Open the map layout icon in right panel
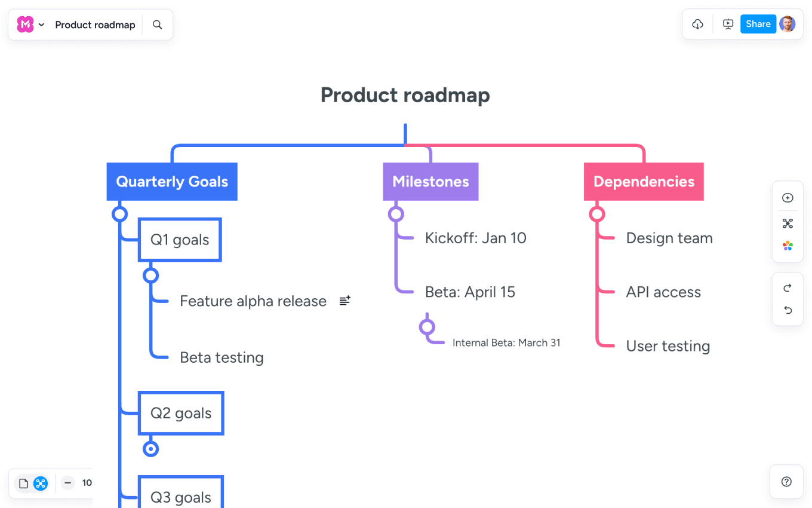 click(788, 224)
